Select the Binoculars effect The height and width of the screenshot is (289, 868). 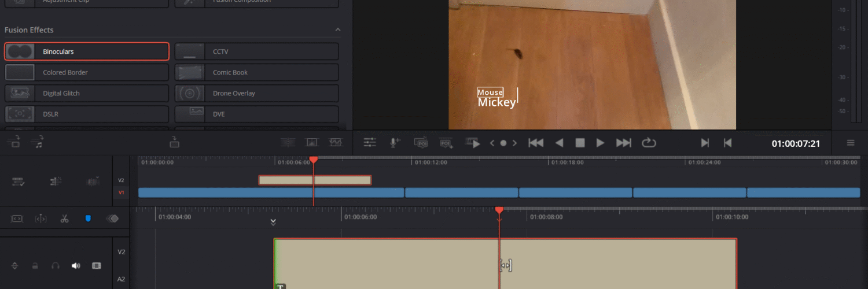[87, 51]
